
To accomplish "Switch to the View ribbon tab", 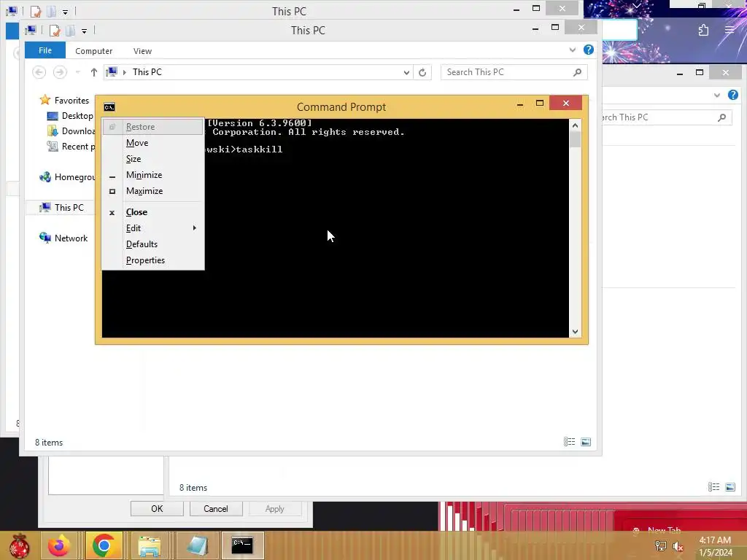I will tap(142, 51).
